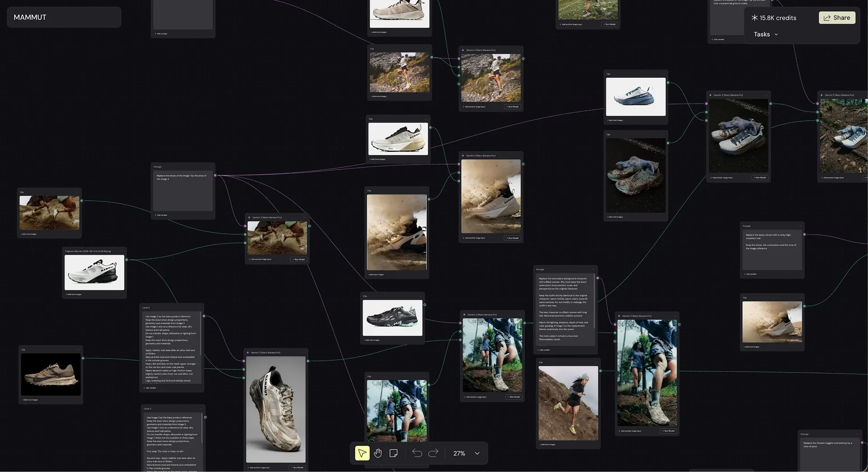Add more images to the black trail shoe File node

(372, 340)
